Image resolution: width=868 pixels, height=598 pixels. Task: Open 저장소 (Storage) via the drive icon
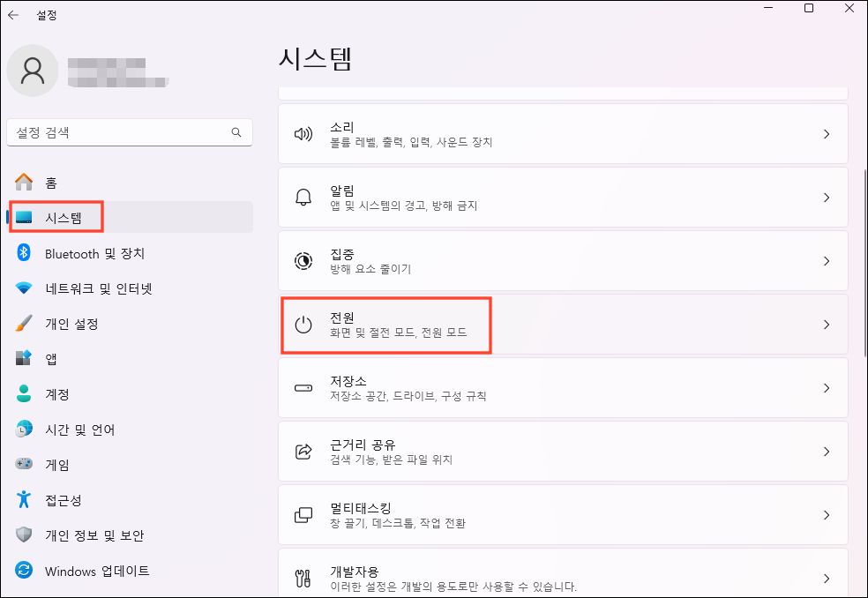click(x=303, y=387)
